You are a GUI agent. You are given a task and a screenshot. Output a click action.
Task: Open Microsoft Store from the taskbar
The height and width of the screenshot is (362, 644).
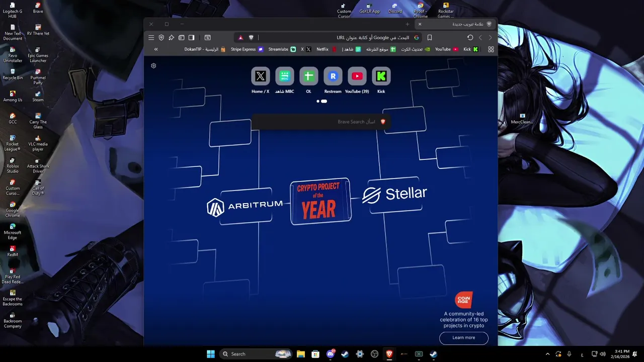[x=315, y=354]
